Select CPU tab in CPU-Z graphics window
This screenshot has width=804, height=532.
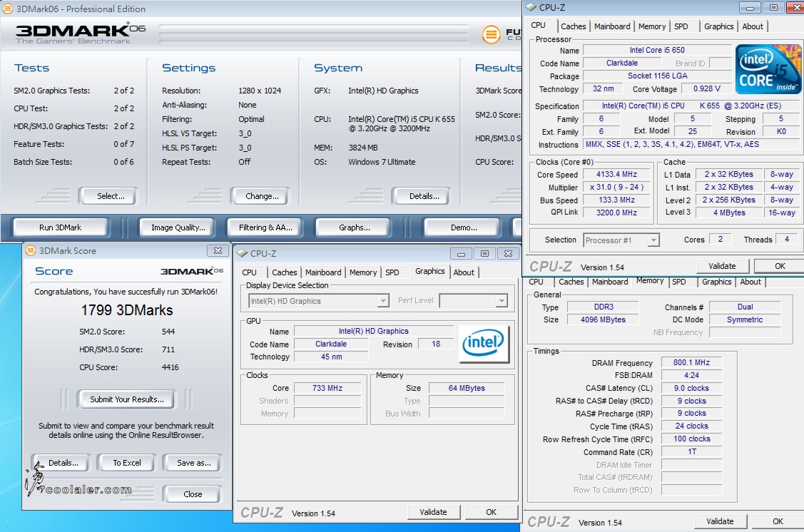(x=249, y=272)
